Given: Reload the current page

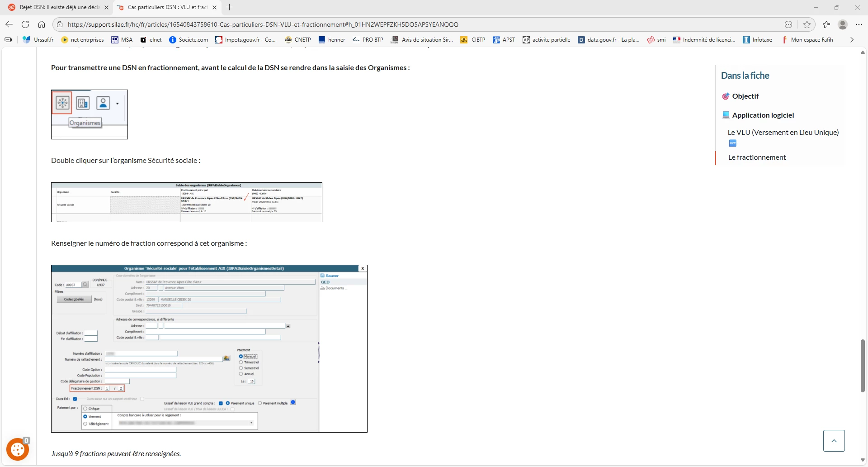Looking at the screenshot, I should click(x=25, y=24).
